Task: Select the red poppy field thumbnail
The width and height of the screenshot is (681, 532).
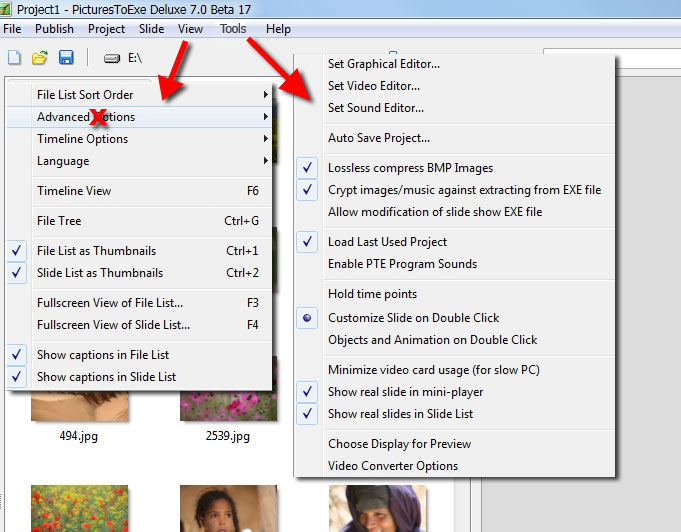Action: pyautogui.click(x=79, y=509)
